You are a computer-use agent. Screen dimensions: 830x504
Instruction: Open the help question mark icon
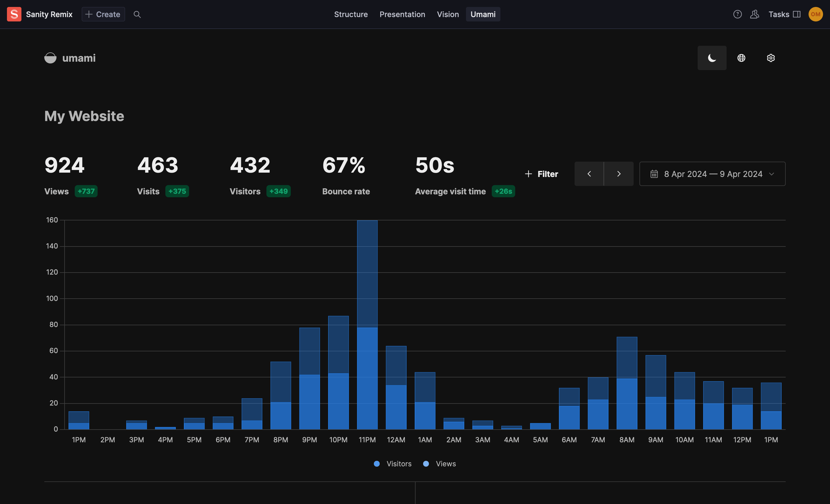[737, 14]
